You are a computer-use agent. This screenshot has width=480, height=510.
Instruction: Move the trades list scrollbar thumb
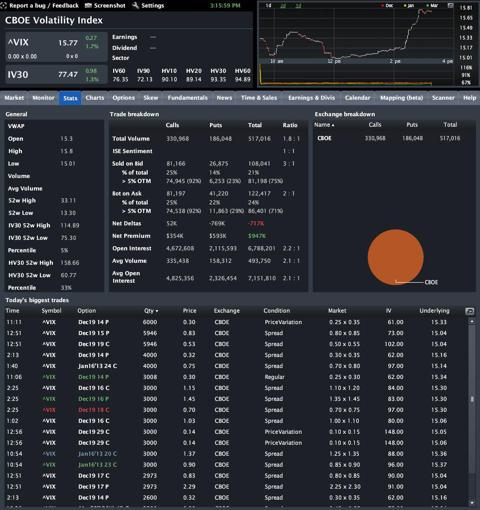[472, 399]
